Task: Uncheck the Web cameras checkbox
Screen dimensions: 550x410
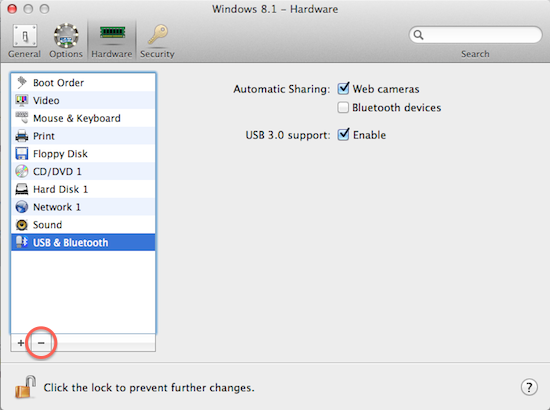Action: click(x=343, y=88)
